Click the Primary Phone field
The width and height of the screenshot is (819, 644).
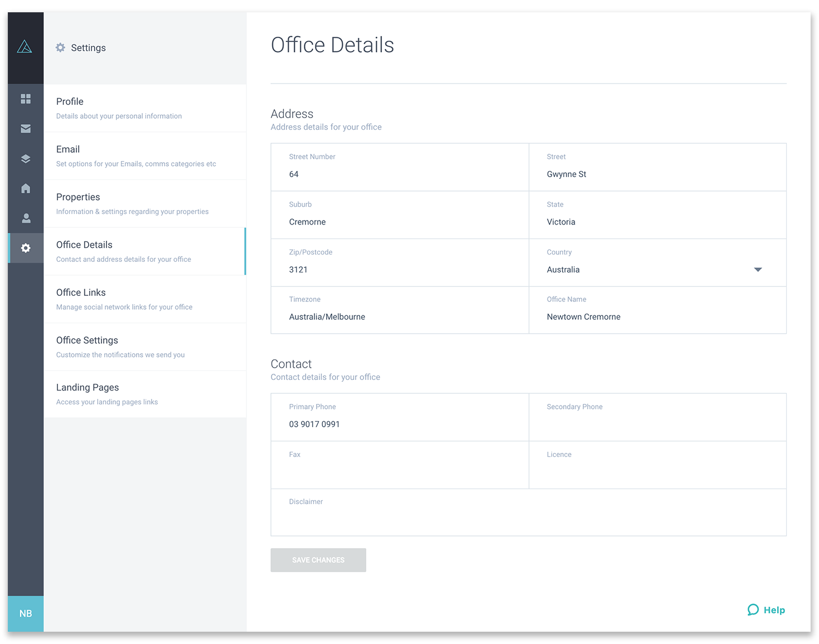(400, 417)
